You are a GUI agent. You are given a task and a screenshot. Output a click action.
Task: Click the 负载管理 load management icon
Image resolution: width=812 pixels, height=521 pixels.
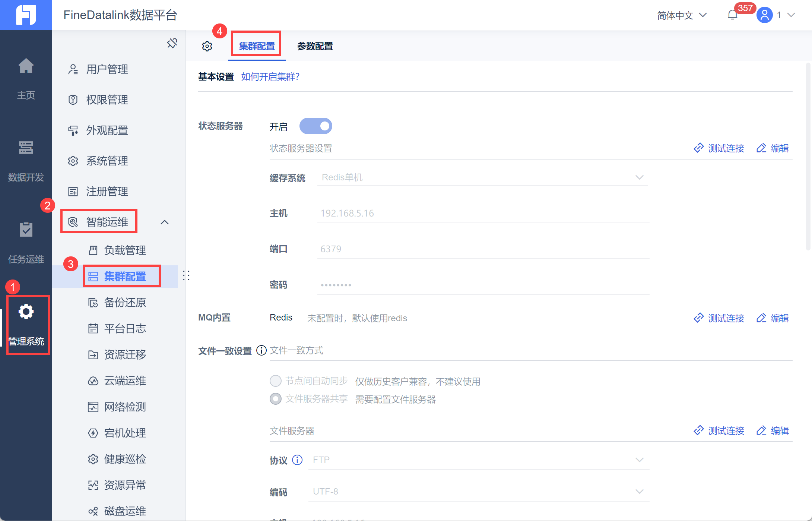coord(93,250)
